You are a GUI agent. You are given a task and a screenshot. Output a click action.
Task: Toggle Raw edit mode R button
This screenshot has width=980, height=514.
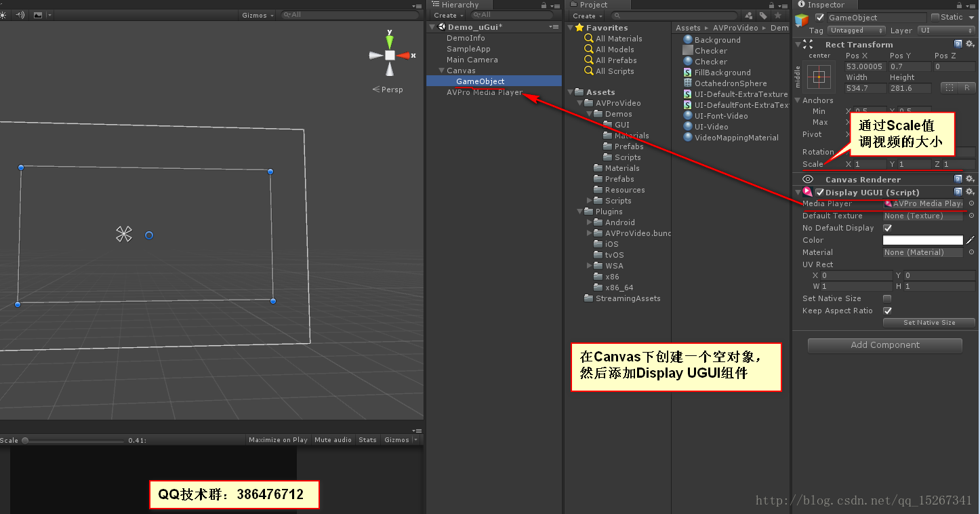pos(966,87)
